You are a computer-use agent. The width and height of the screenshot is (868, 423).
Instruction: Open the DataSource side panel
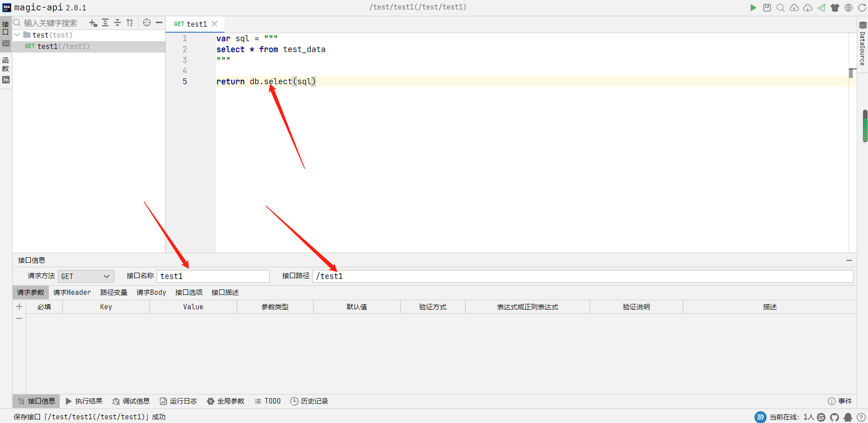863,44
